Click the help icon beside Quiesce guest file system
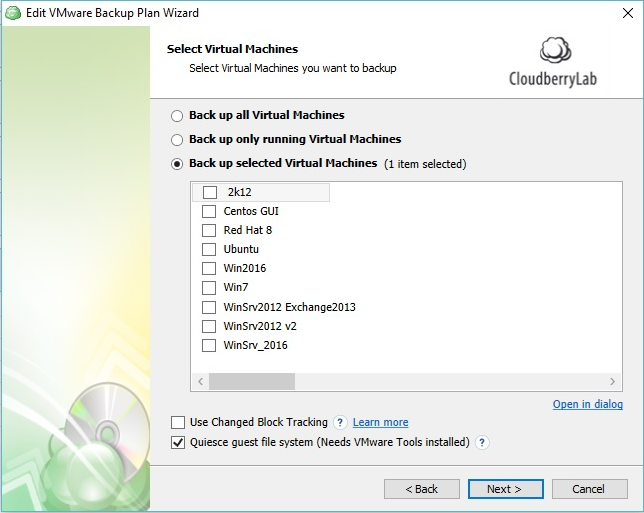644x513 pixels. (482, 442)
